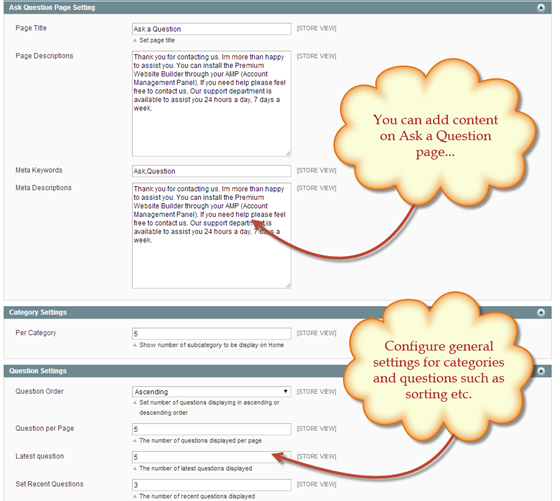Select the Per Category input field
Screen dimensions: 560x501
(211, 334)
